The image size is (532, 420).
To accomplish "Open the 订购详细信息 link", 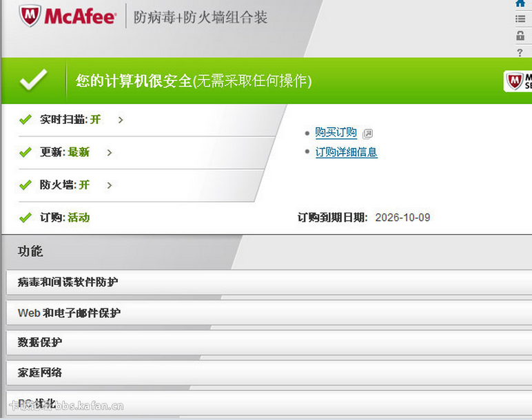I will [x=346, y=152].
